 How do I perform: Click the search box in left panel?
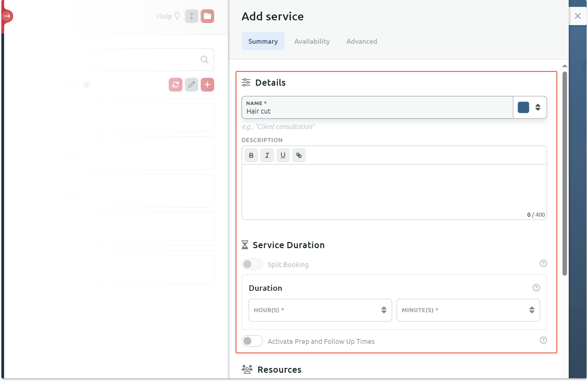(x=138, y=60)
